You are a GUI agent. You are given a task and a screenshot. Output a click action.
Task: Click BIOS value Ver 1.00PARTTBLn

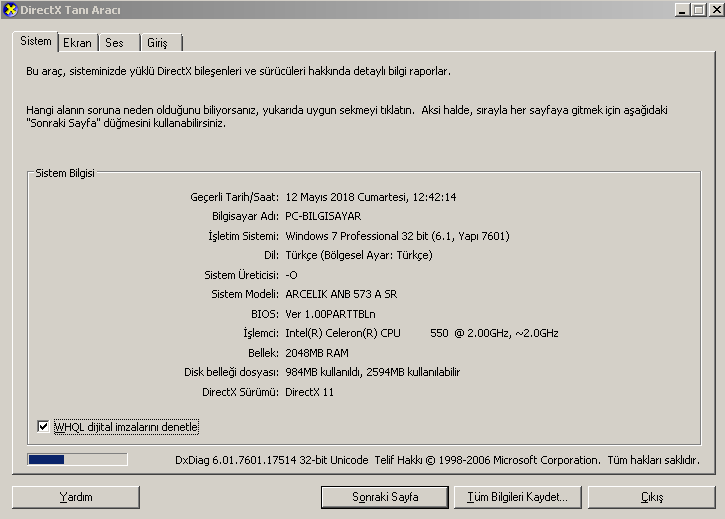pyautogui.click(x=331, y=314)
